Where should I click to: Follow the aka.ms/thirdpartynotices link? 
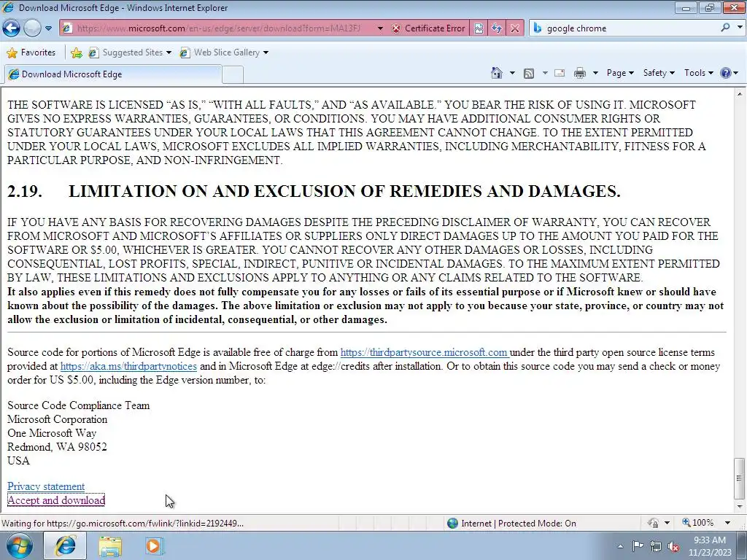[x=128, y=366]
